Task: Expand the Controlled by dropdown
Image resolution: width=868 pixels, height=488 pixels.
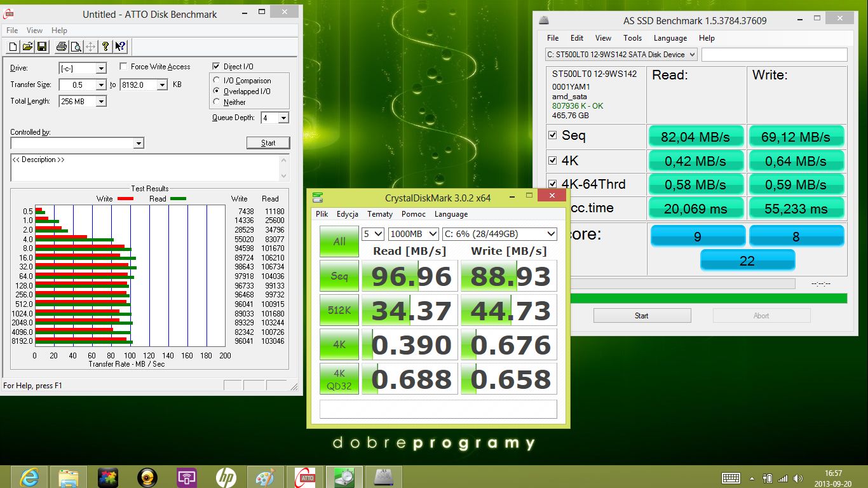Action: [139, 144]
